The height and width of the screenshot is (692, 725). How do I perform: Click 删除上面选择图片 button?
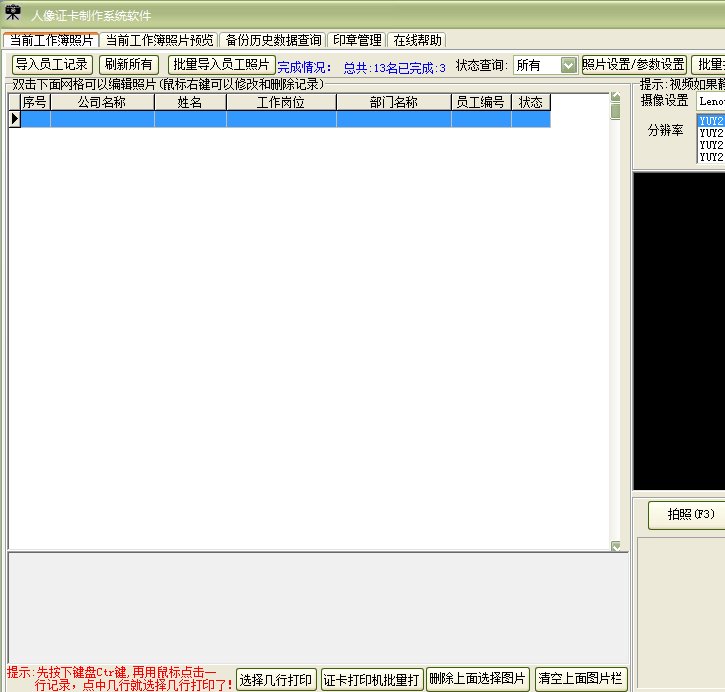478,679
